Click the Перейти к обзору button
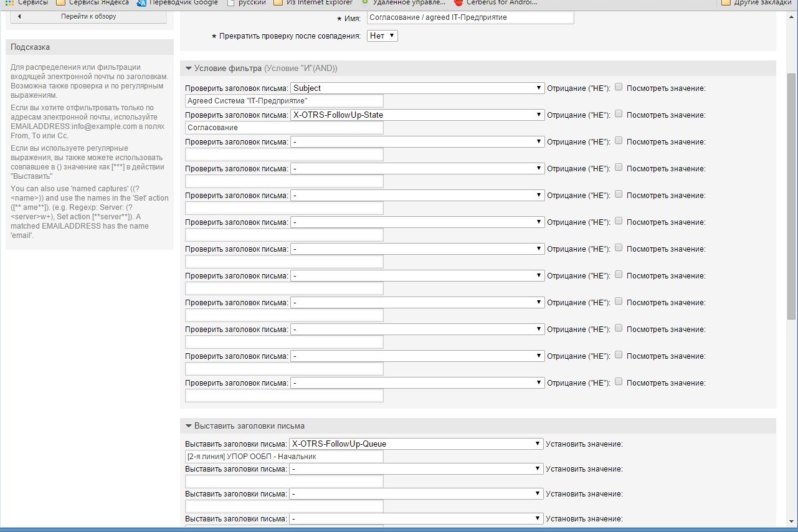This screenshot has height=532, width=798. click(88, 16)
